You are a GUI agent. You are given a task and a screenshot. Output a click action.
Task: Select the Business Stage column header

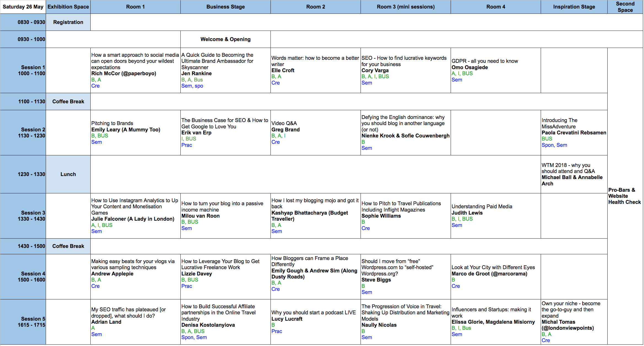click(x=225, y=7)
